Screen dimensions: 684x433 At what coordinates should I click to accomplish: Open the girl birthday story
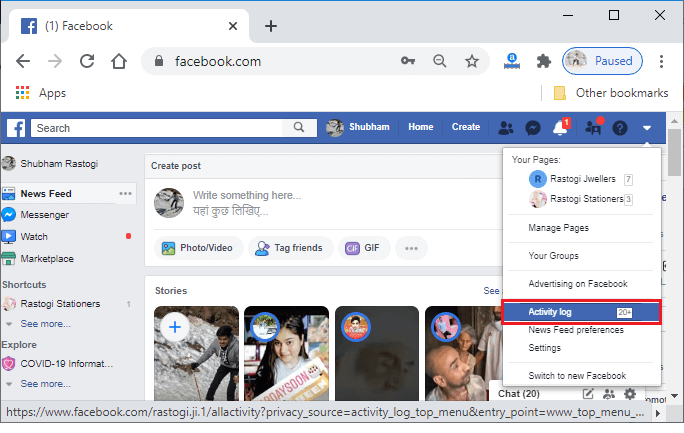(x=286, y=353)
